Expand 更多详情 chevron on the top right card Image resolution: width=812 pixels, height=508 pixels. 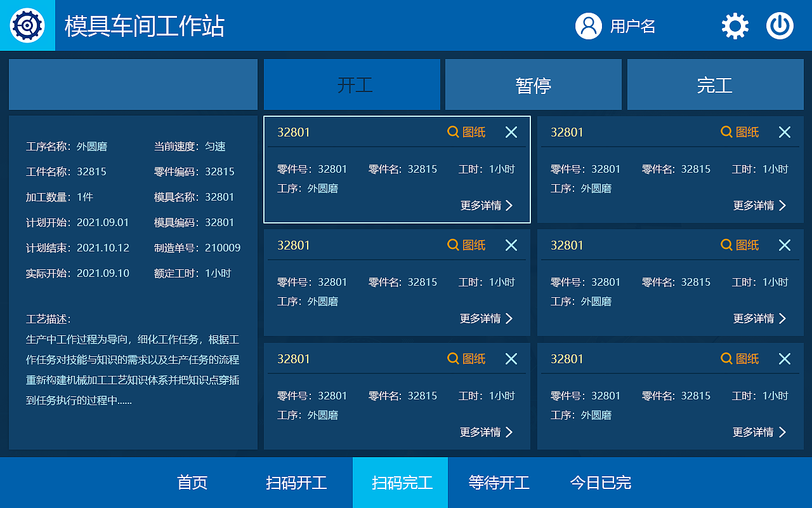tap(759, 205)
